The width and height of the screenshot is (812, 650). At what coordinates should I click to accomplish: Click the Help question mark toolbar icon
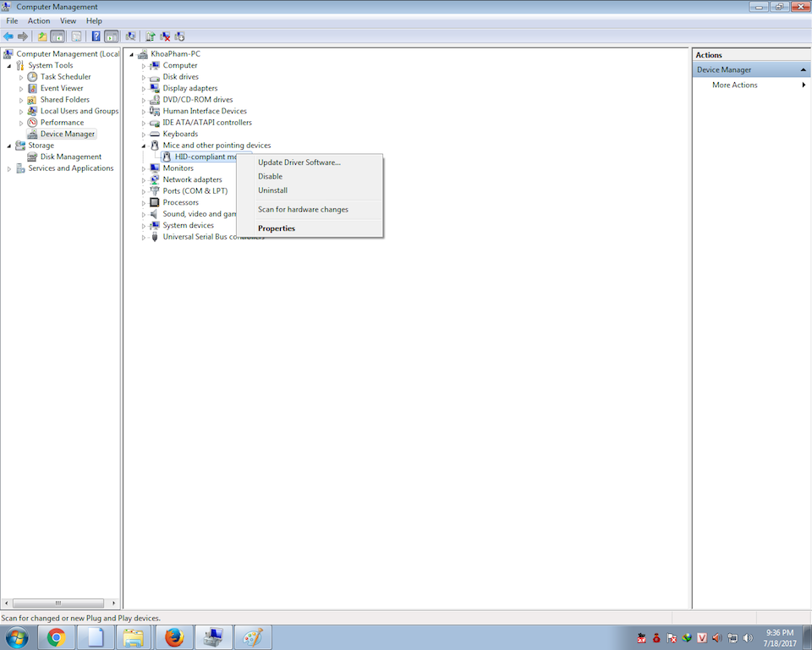[96, 36]
